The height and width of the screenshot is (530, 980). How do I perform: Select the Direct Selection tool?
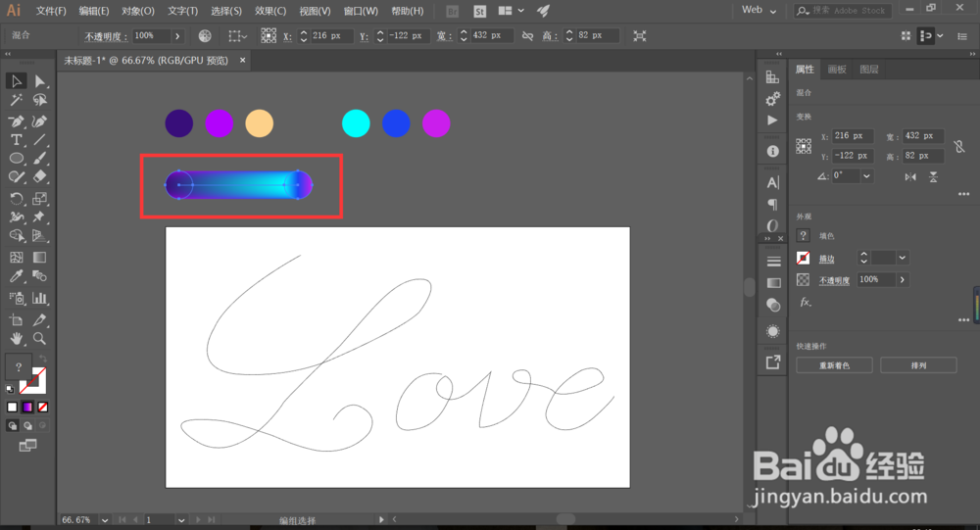(x=39, y=81)
